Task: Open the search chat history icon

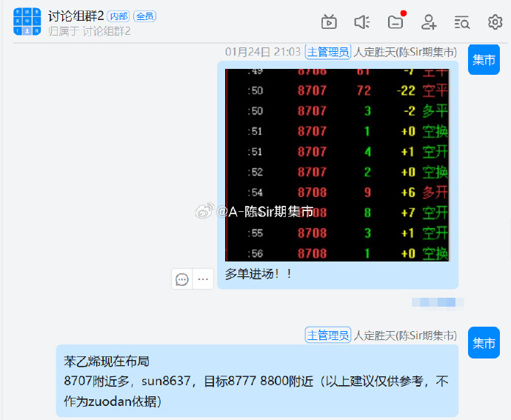Action: (x=462, y=22)
